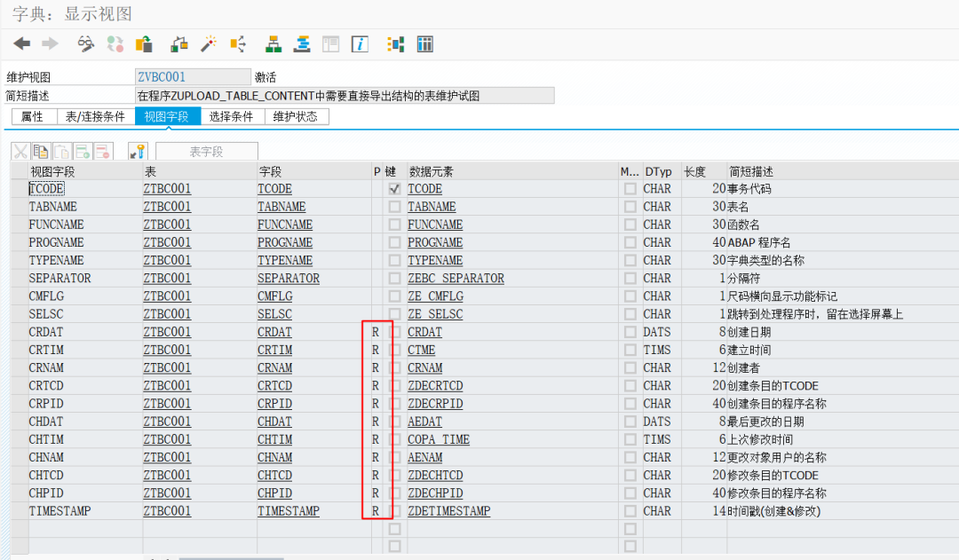Screen dimensions: 959x560
Task: Toggle key checkbox for TABNAME row
Action: (x=394, y=207)
